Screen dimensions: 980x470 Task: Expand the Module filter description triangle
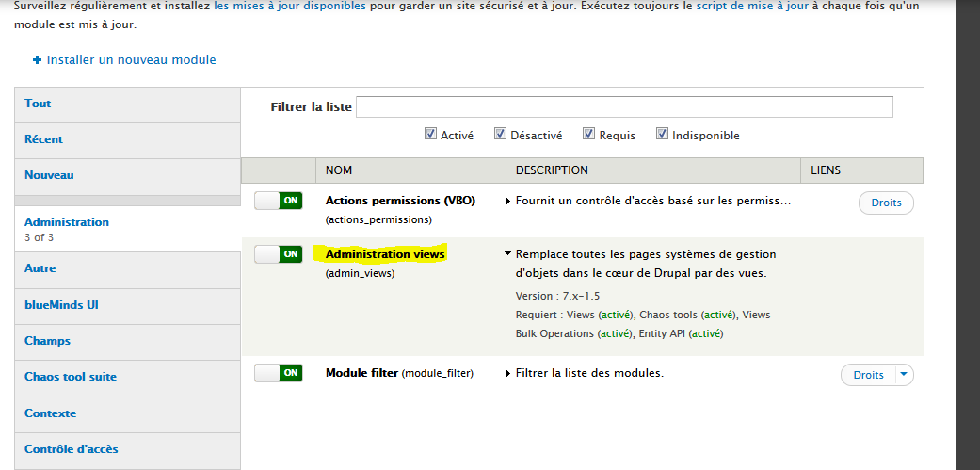pos(508,373)
